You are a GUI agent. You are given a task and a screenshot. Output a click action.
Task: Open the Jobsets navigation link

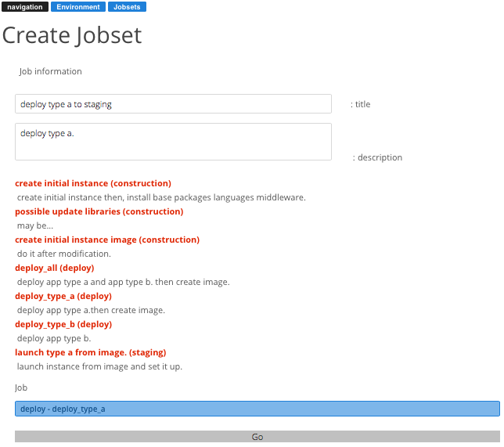(x=127, y=7)
